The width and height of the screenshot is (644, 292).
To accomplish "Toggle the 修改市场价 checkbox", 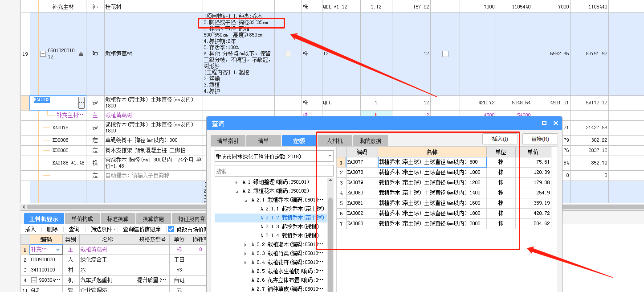I will coord(171,229).
